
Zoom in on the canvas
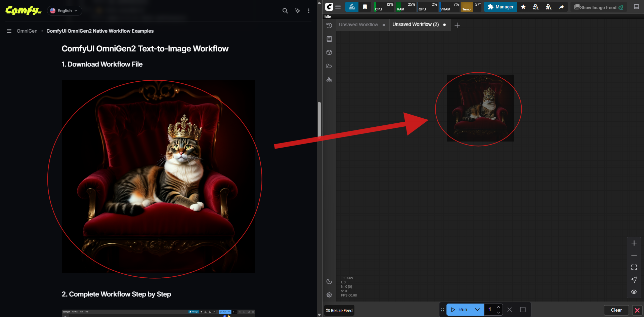(634, 243)
